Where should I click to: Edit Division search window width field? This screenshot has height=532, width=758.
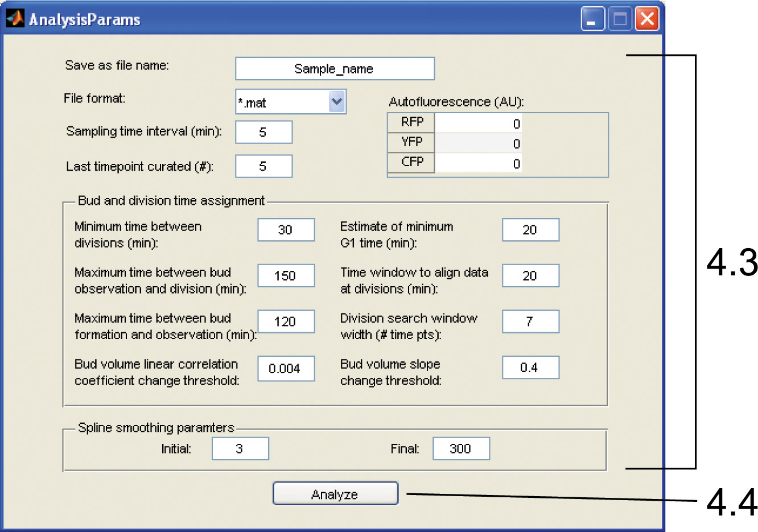click(x=530, y=321)
